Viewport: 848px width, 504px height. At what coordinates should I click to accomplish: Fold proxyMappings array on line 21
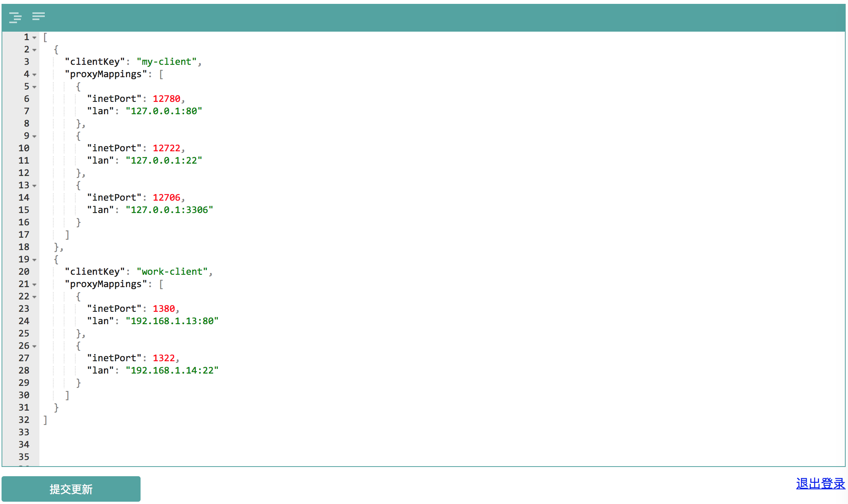[35, 284]
